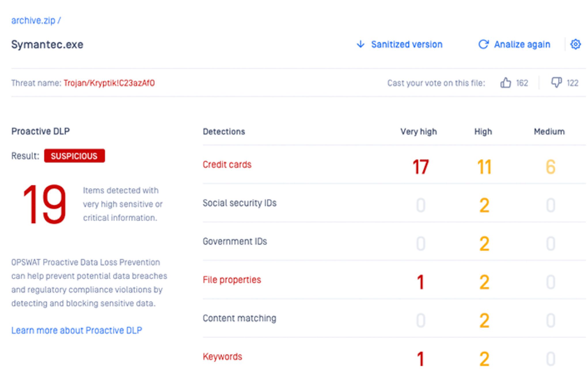This screenshot has height=392, width=588.
Task: Click the Proactive DLP heading
Action: (x=40, y=131)
